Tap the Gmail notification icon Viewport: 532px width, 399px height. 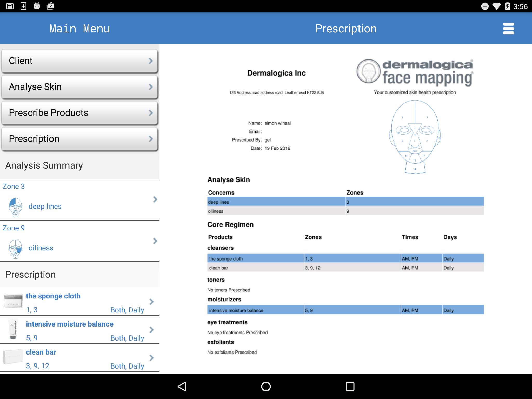(10, 6)
